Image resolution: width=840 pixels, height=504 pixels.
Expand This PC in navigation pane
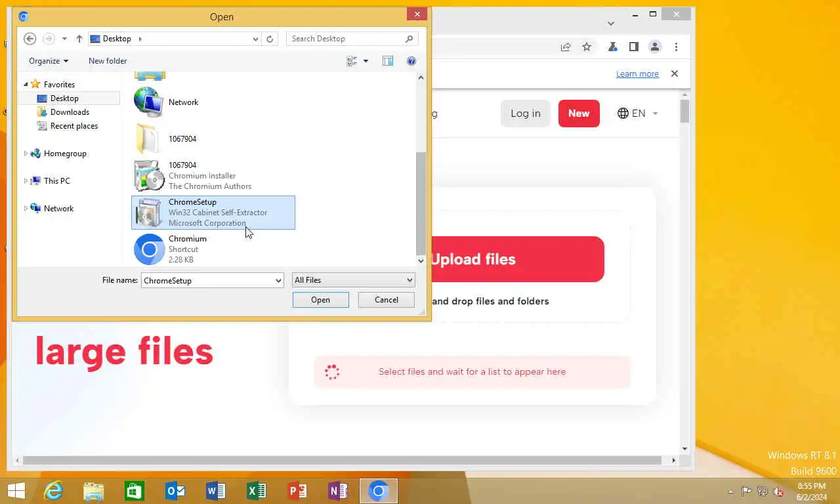click(26, 181)
